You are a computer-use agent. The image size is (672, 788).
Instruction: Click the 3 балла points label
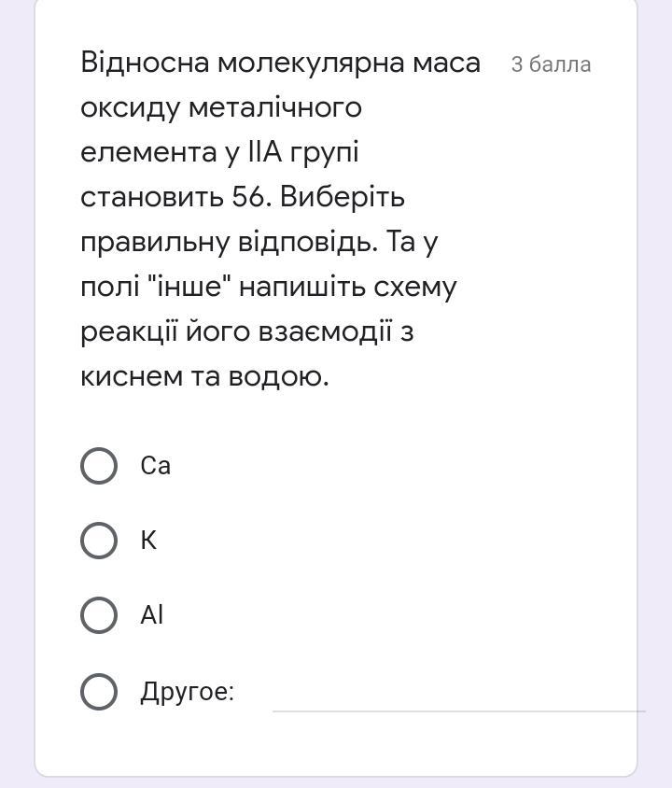551,64
